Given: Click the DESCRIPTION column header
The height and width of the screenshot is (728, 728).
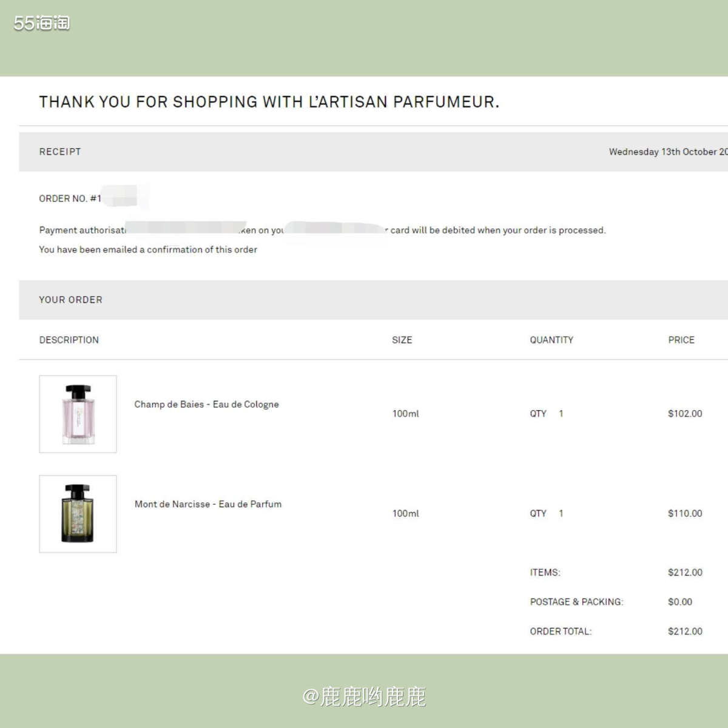Looking at the screenshot, I should pos(69,340).
